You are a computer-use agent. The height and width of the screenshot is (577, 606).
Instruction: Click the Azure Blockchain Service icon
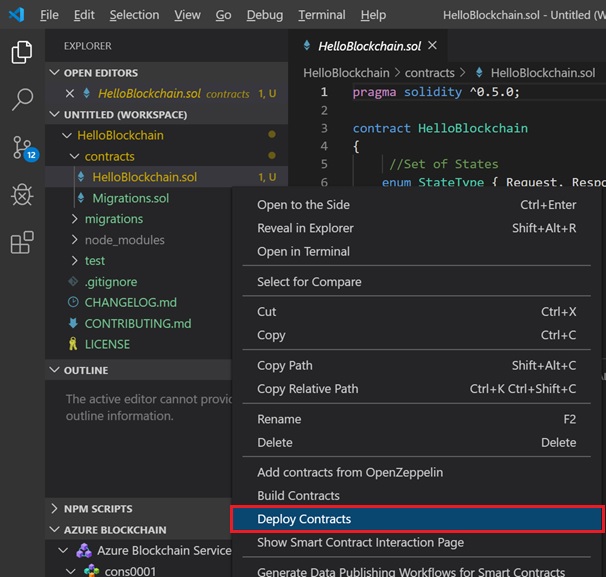(84, 550)
